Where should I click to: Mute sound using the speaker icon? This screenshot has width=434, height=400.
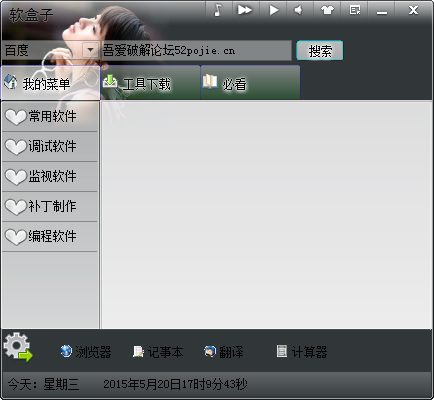point(299,10)
